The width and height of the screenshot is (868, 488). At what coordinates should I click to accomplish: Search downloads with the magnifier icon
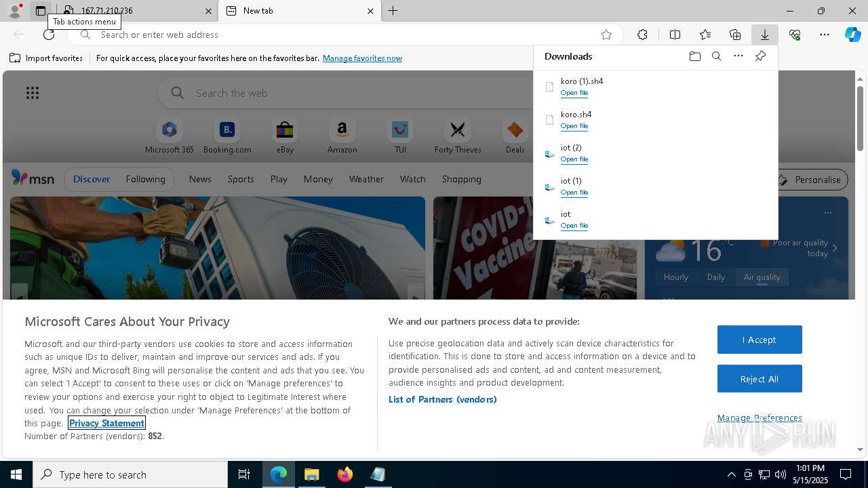pyautogui.click(x=716, y=56)
